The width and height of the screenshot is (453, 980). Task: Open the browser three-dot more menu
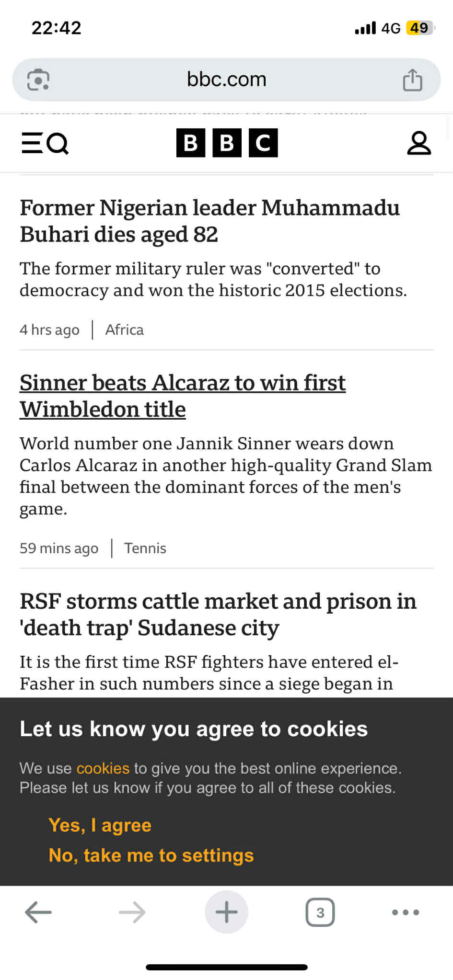pos(405,912)
